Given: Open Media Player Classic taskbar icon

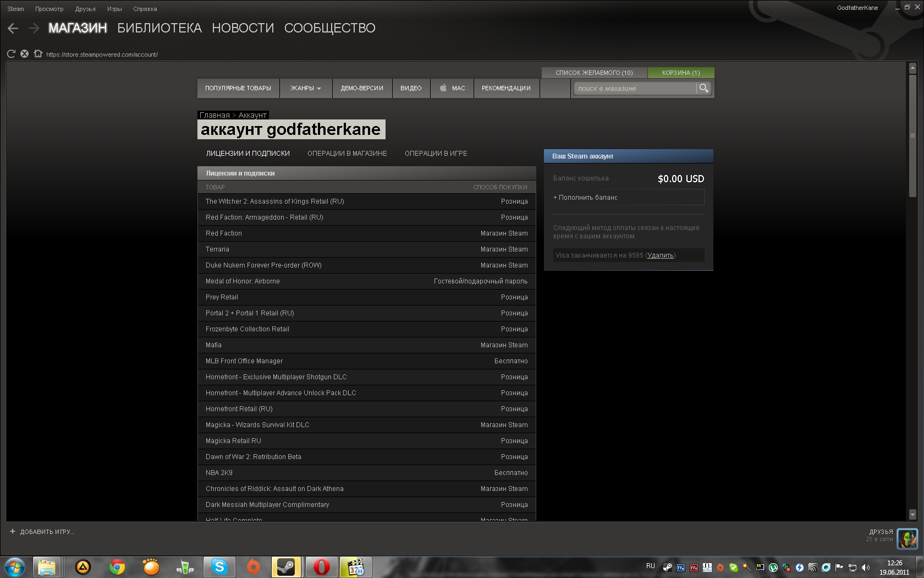Looking at the screenshot, I should point(356,567).
